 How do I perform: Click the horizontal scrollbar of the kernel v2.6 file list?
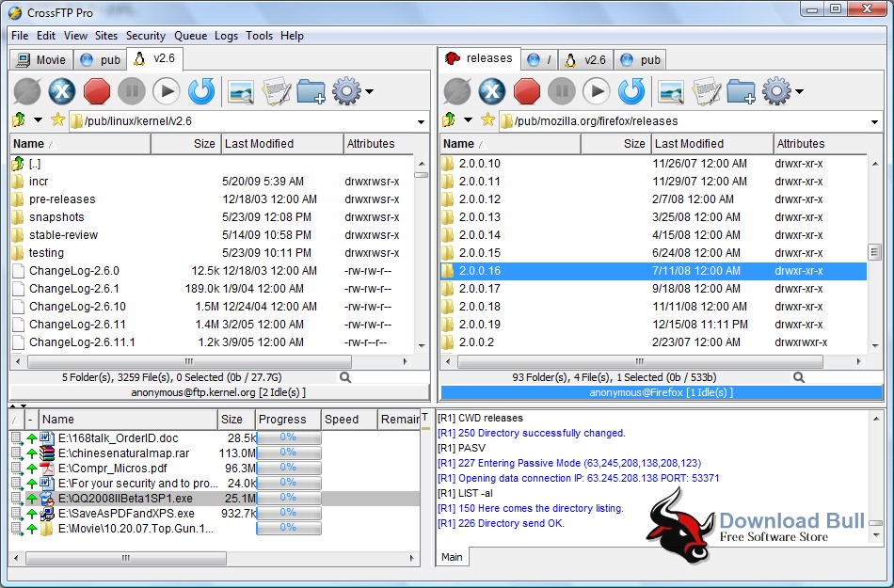189,361
